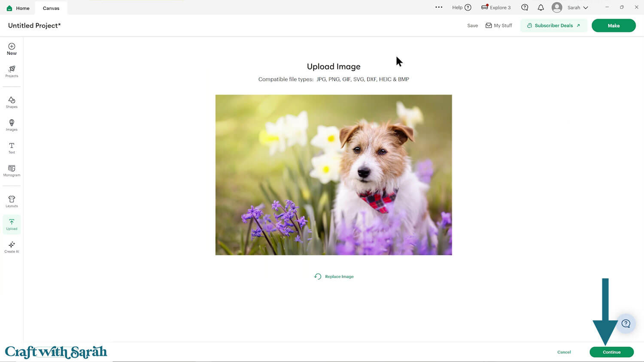Viewport: 644px width, 362px height.
Task: Click the Upload icon in sidebar
Action: pyautogui.click(x=12, y=224)
